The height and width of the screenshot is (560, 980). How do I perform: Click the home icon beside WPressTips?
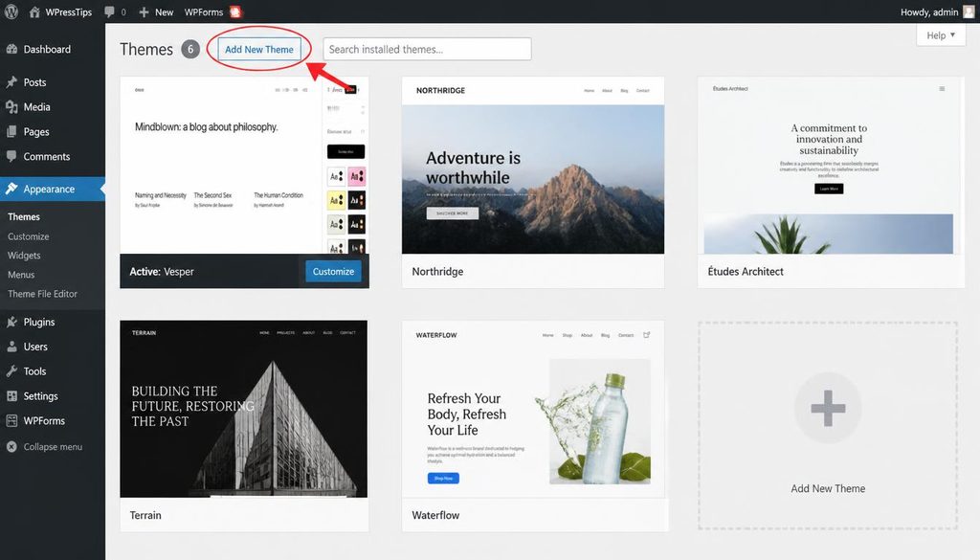tap(34, 11)
